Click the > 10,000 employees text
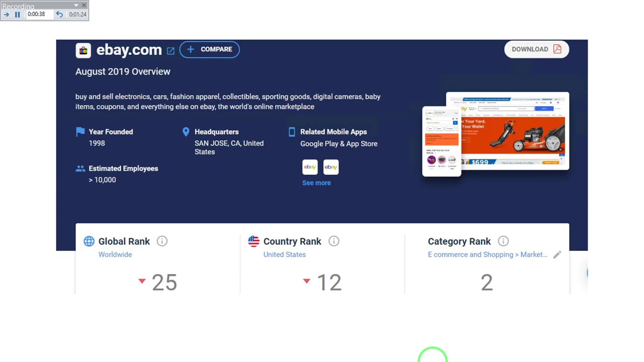This screenshot has height=362, width=644. click(102, 180)
